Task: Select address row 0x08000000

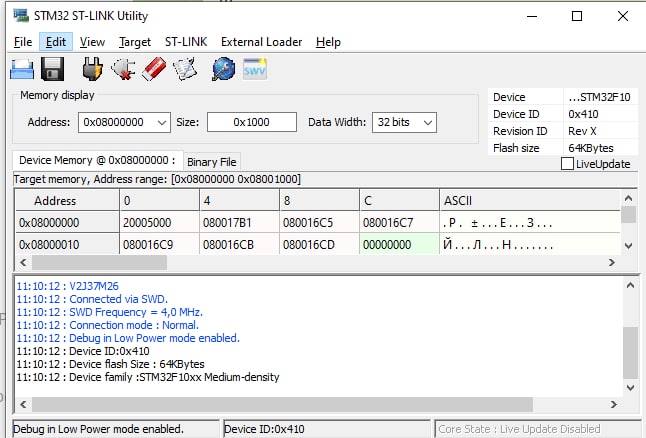Action: 67,223
